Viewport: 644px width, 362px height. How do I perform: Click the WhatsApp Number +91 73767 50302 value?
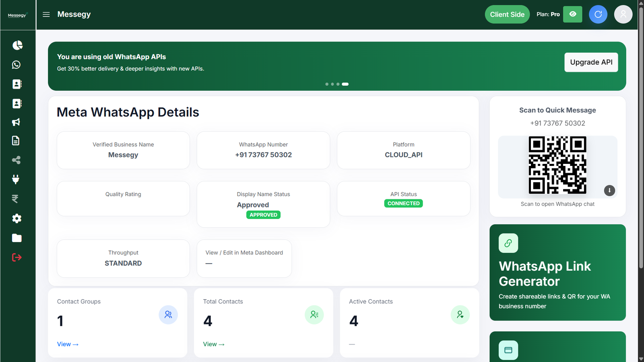pos(263,155)
